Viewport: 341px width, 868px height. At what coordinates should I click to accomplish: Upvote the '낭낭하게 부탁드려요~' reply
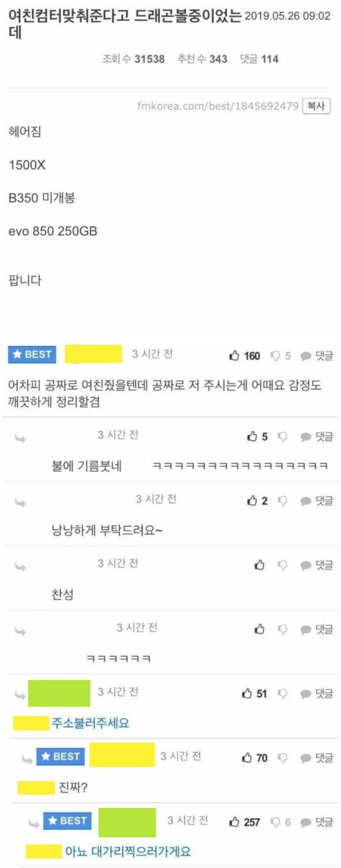pyautogui.click(x=257, y=501)
